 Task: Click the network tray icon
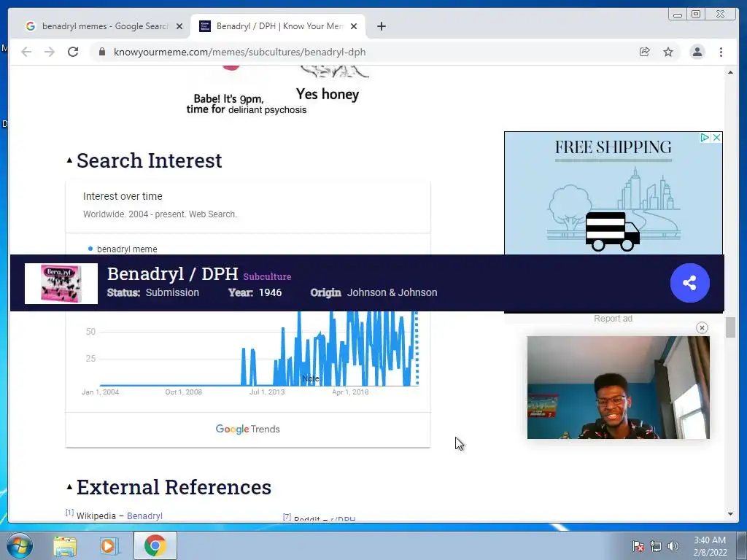(x=656, y=546)
